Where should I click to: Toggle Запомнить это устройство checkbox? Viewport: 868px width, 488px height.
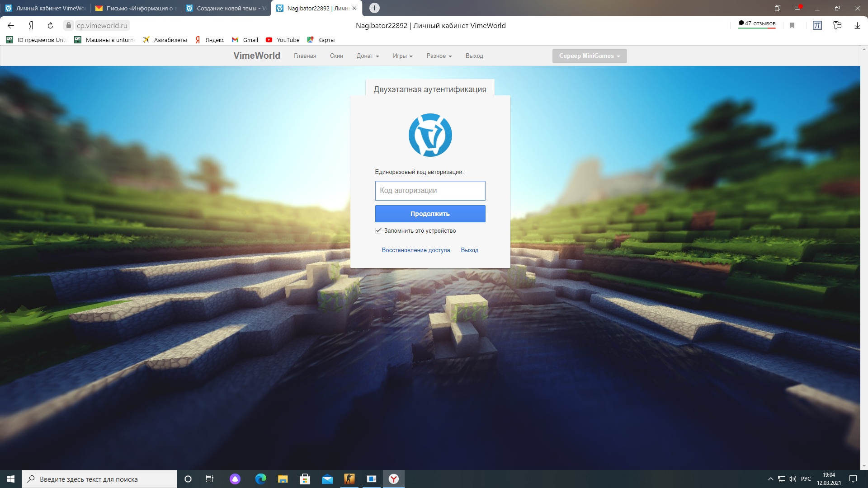point(378,230)
